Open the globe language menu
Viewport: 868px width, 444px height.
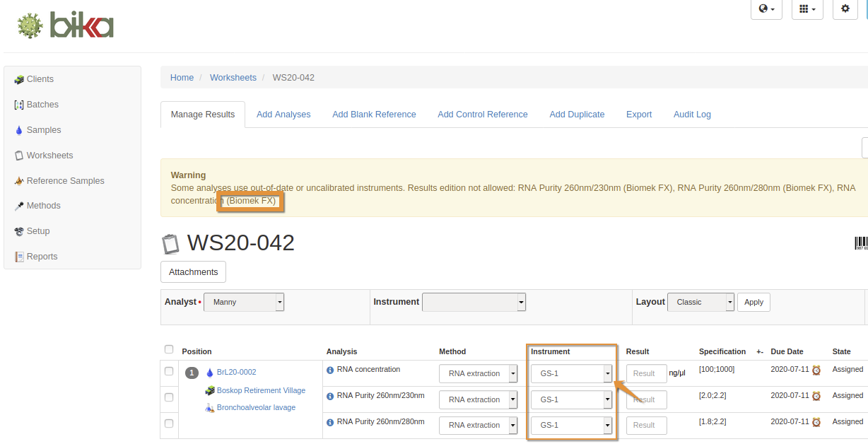click(766, 9)
